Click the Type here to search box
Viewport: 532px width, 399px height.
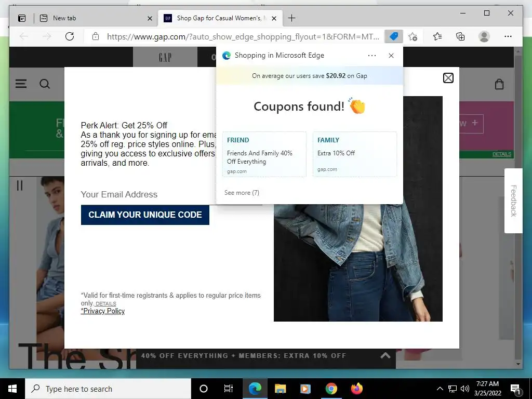click(108, 389)
